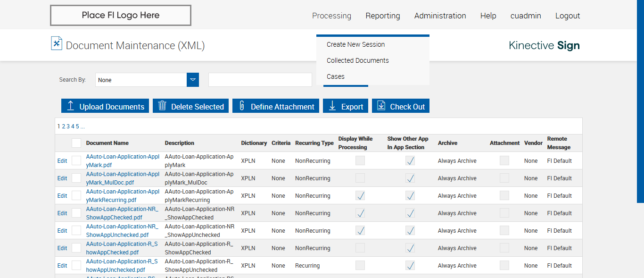This screenshot has width=644, height=278.
Task: Open the Search By dropdown arrow
Action: (192, 80)
